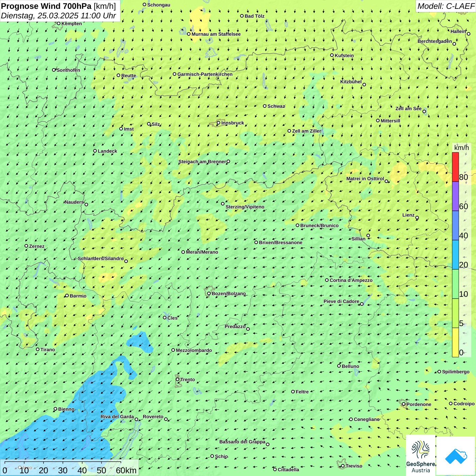This screenshot has height=476, width=476.
Task: Click the 'Spilimbergo' label
Action: [456, 372]
